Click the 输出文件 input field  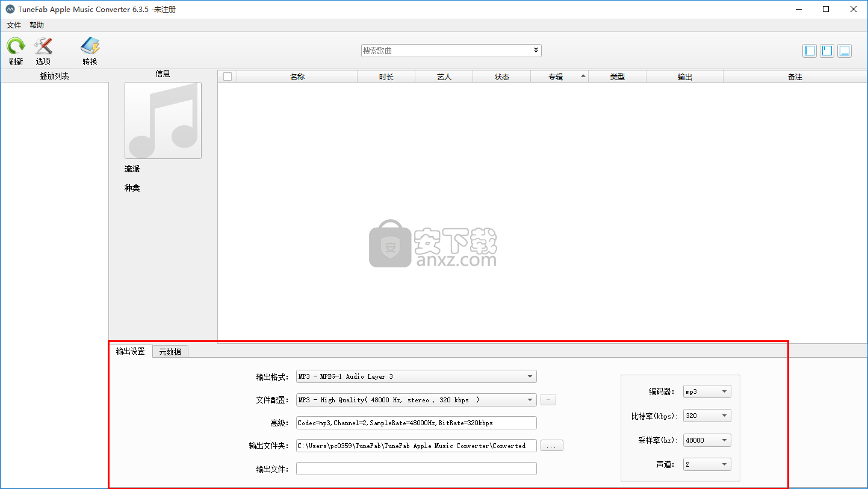(417, 469)
